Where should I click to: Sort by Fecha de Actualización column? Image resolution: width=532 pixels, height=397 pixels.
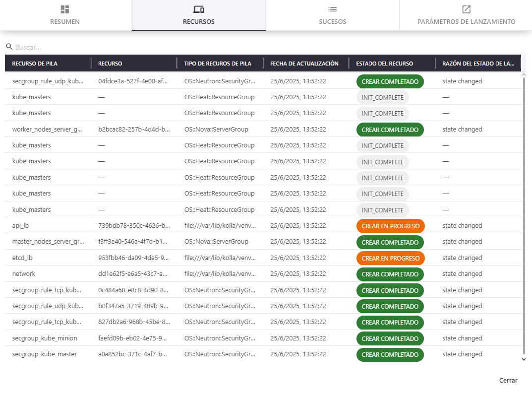coord(304,64)
